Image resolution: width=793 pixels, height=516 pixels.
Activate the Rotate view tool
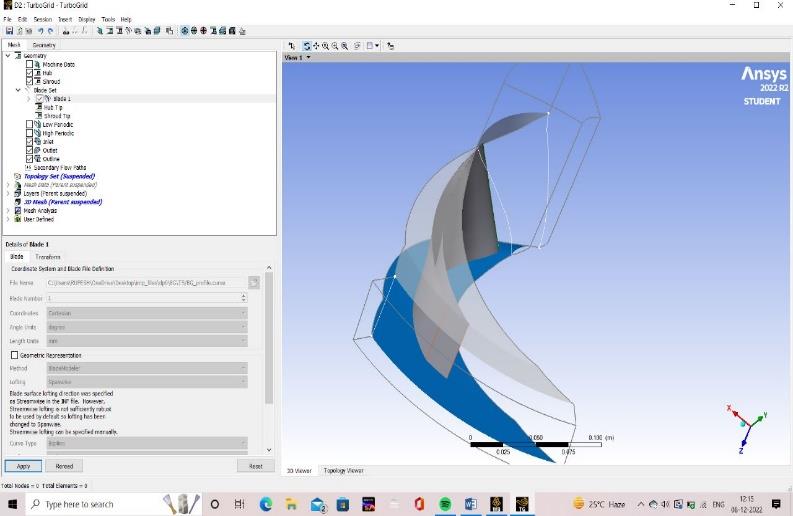click(307, 46)
